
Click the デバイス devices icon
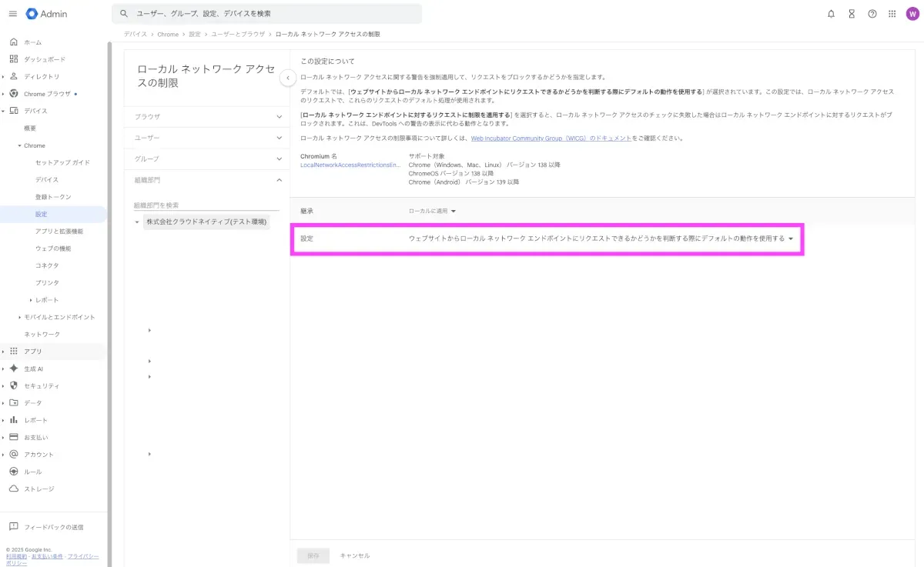(x=14, y=111)
